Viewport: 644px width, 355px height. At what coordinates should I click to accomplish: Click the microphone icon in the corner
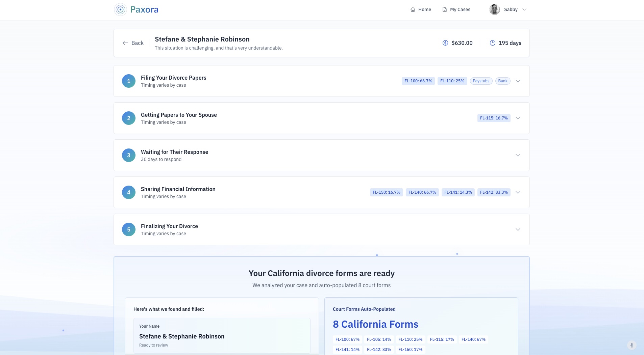coord(631,345)
